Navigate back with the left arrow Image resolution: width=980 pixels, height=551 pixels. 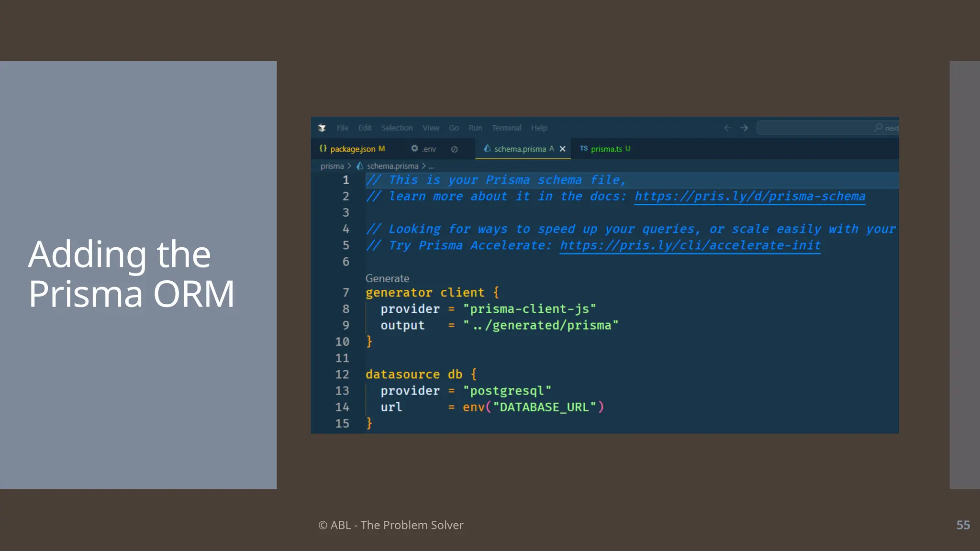[x=728, y=128]
